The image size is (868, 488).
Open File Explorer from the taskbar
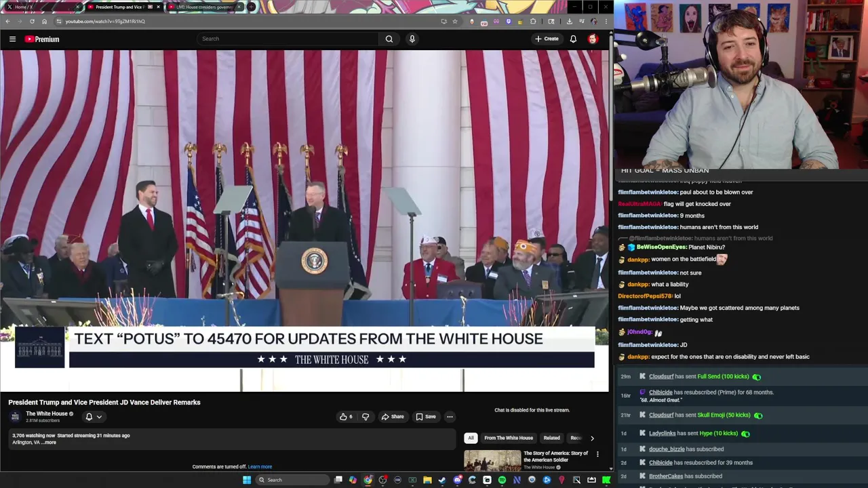tap(427, 480)
